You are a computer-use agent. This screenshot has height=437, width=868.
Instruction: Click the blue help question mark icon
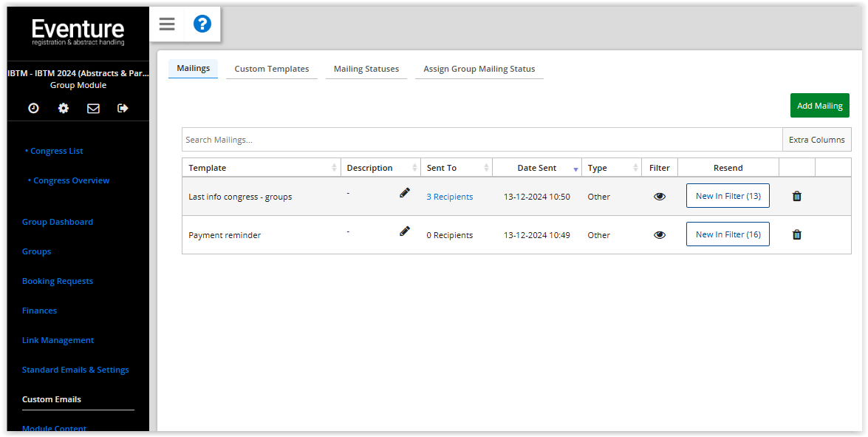[202, 24]
